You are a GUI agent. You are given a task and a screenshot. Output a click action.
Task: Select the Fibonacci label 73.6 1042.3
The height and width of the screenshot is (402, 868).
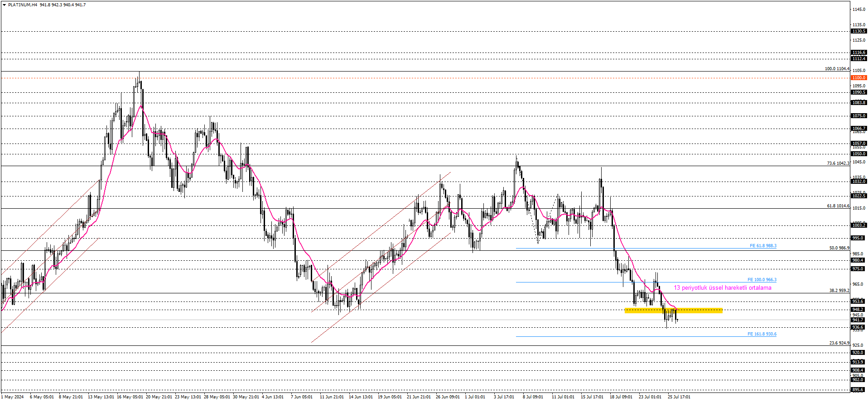838,163
